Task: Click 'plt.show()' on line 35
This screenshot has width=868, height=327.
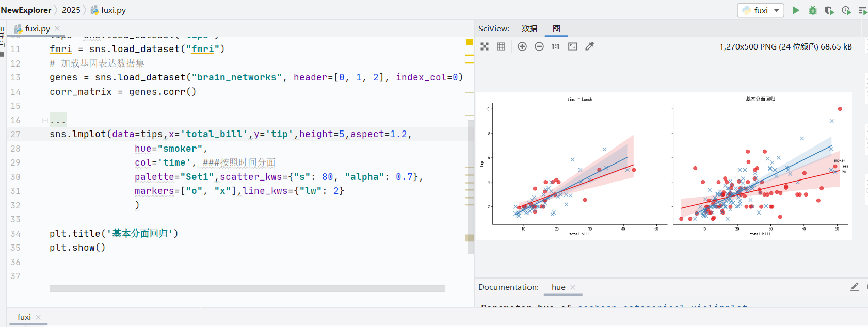Action: click(77, 248)
